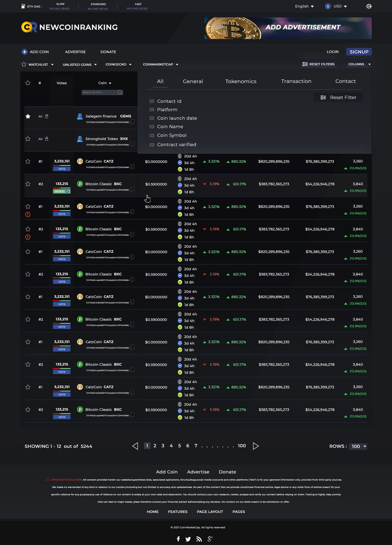Click the search magnifier in coin search
Viewport: 392px width, 545px height.
[120, 92]
